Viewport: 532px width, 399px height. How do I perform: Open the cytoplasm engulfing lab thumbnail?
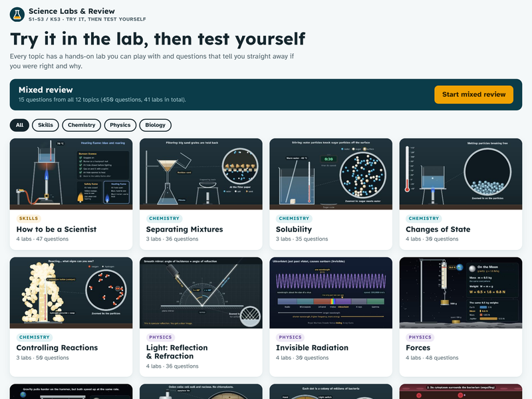click(x=461, y=392)
